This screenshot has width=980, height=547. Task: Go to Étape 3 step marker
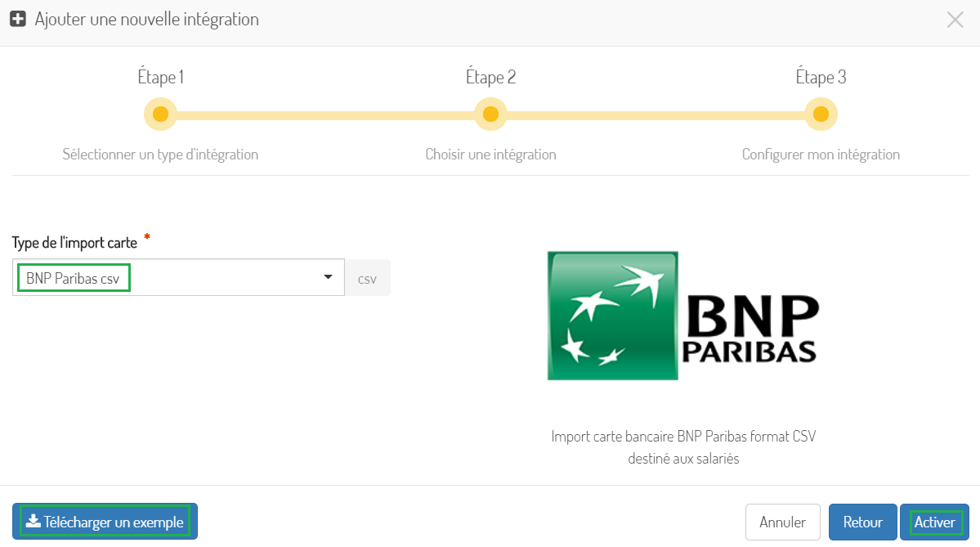tap(821, 114)
